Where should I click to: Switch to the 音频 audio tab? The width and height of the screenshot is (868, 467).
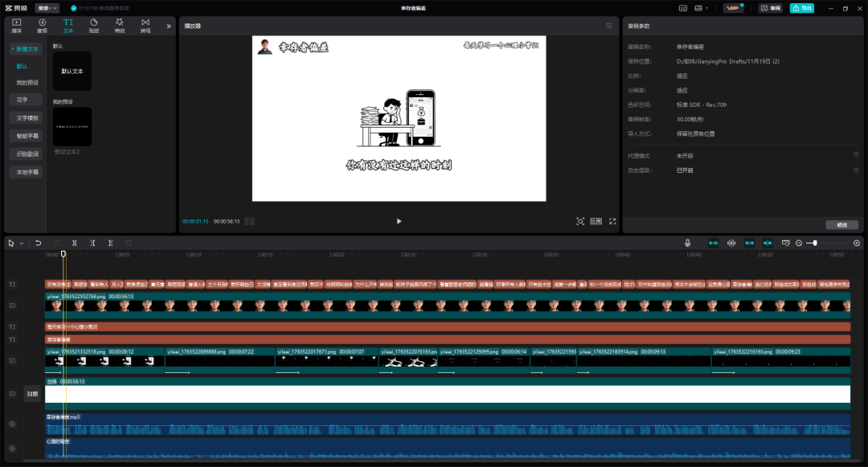pos(42,26)
